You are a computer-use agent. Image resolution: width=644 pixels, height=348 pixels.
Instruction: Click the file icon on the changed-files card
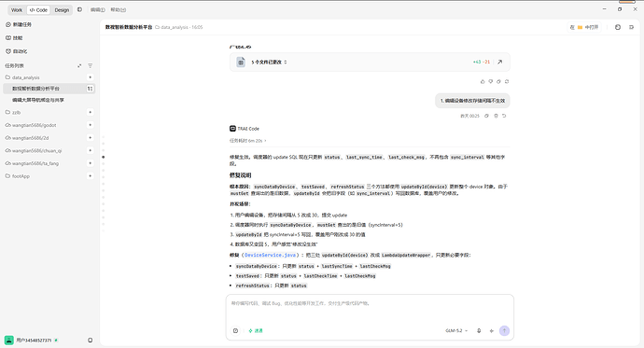[241, 62]
